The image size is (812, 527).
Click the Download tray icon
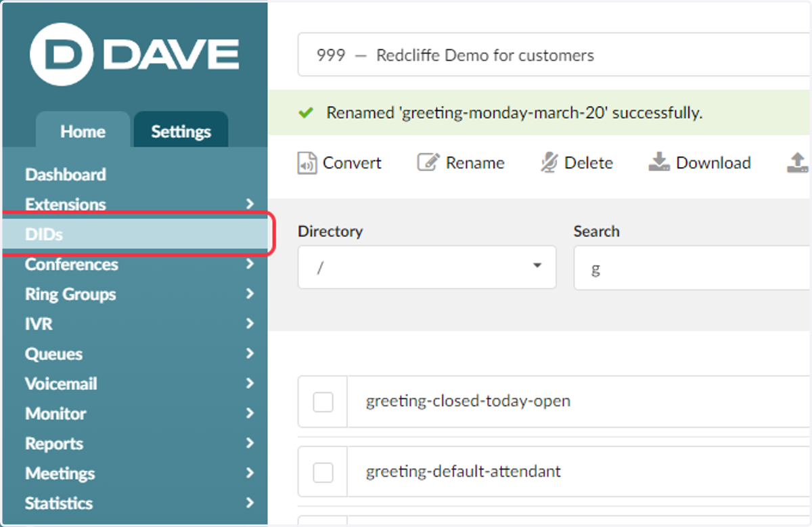(659, 162)
